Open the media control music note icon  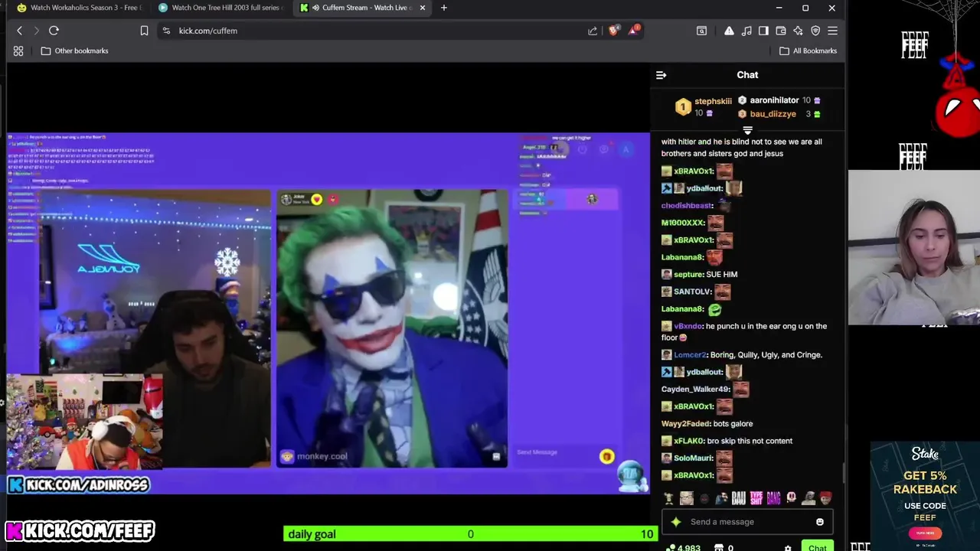746,31
